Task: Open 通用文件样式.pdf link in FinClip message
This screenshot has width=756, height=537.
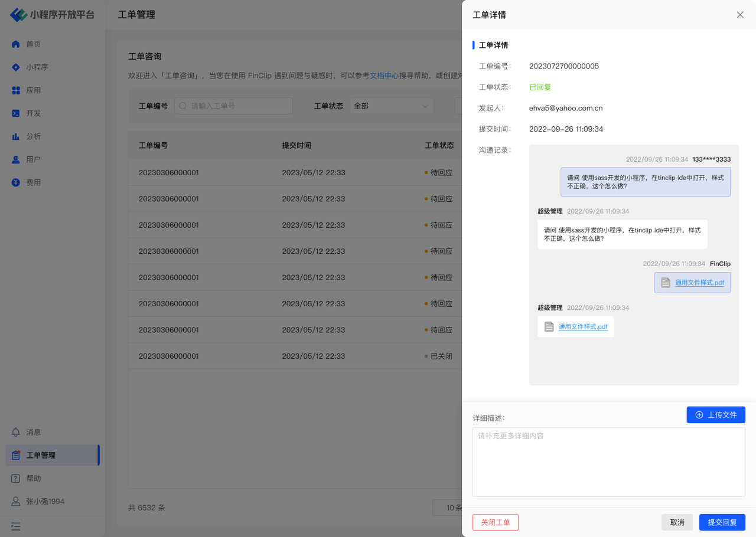Action: click(699, 283)
